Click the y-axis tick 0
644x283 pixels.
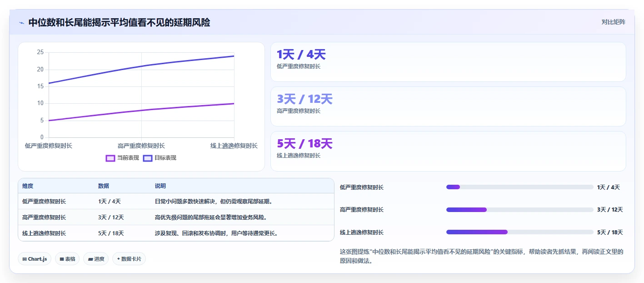(x=42, y=137)
